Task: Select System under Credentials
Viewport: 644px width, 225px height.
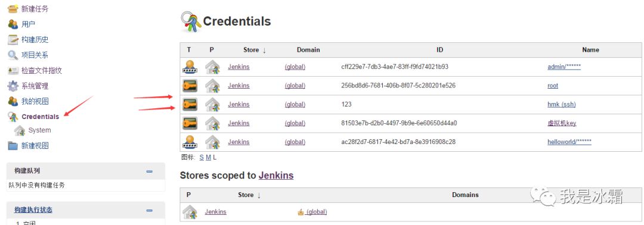Action: (39, 130)
